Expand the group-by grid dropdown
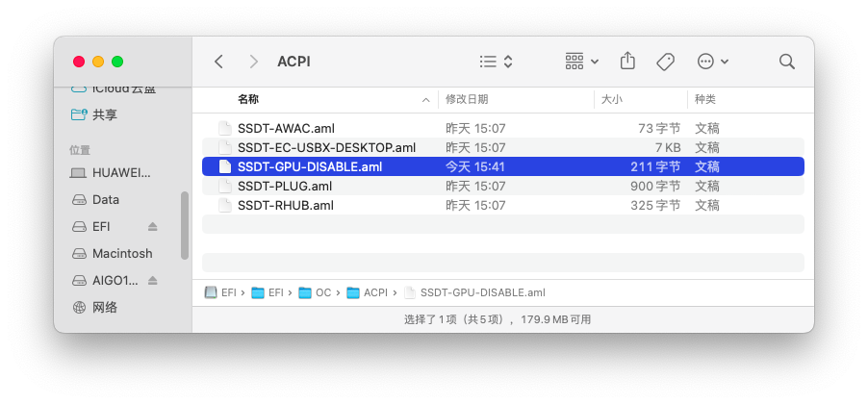 (x=581, y=62)
